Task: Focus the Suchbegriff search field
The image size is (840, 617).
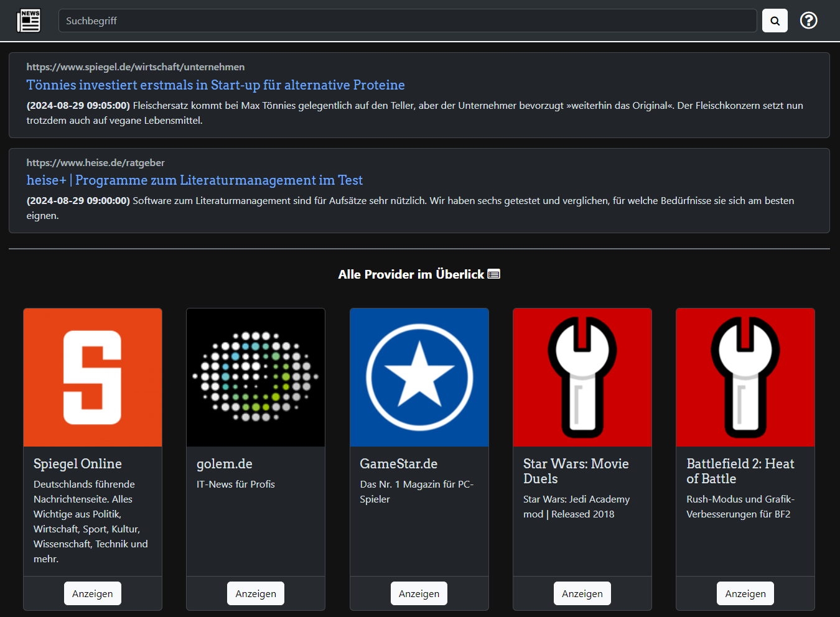Action: pyautogui.click(x=408, y=21)
